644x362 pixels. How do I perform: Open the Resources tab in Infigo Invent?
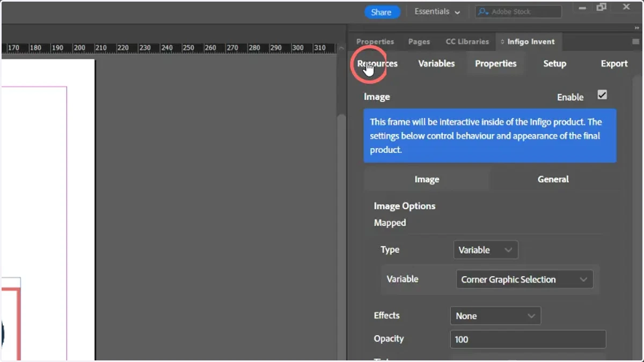point(377,64)
